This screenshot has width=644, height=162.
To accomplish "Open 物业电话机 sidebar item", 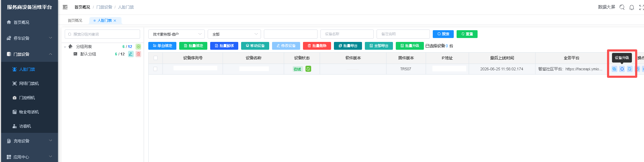I will click(x=29, y=112).
